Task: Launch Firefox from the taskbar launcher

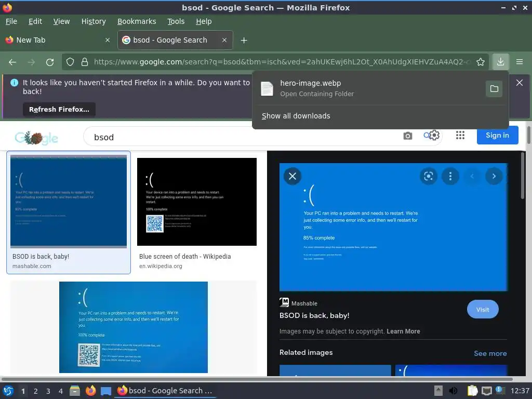Action: [90, 391]
